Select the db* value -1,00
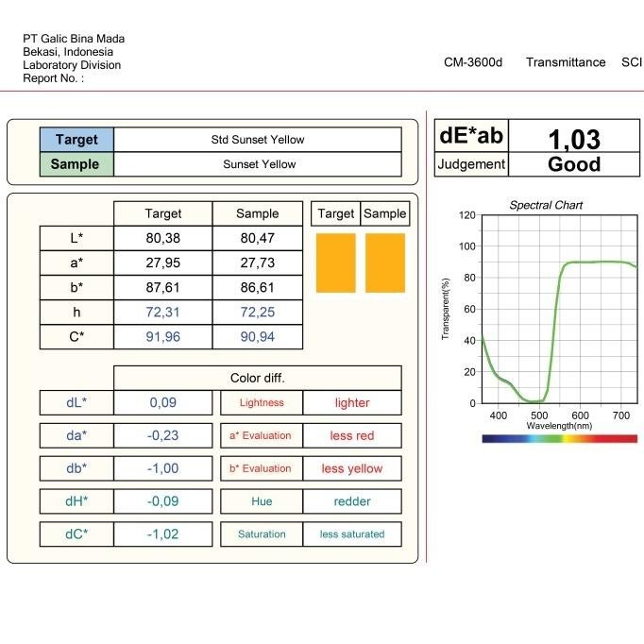 pos(162,468)
